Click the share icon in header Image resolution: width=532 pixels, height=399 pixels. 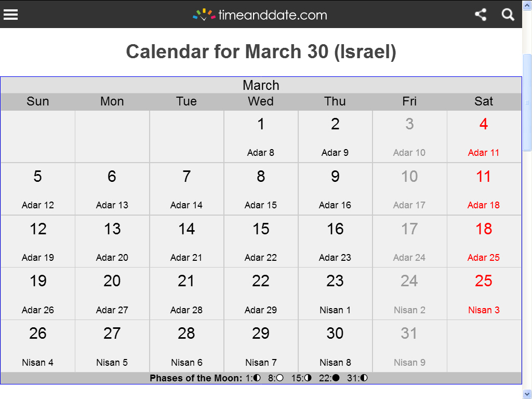pyautogui.click(x=481, y=15)
